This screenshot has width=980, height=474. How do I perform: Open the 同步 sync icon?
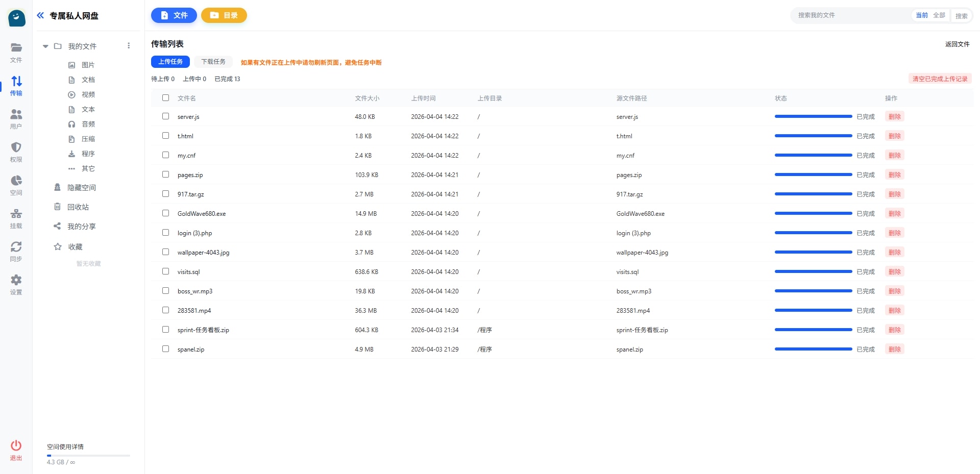point(16,247)
